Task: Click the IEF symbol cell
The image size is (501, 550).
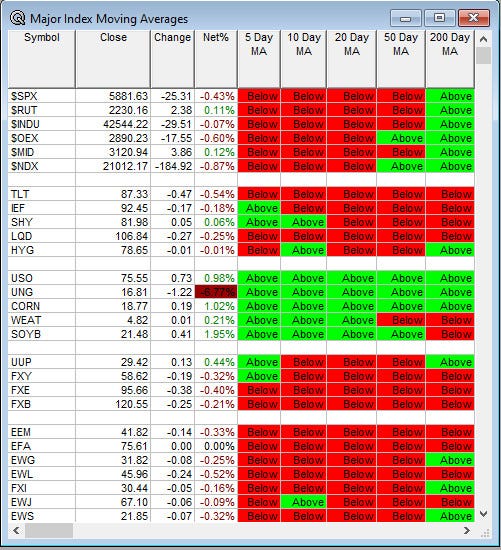Action: click(x=42, y=208)
